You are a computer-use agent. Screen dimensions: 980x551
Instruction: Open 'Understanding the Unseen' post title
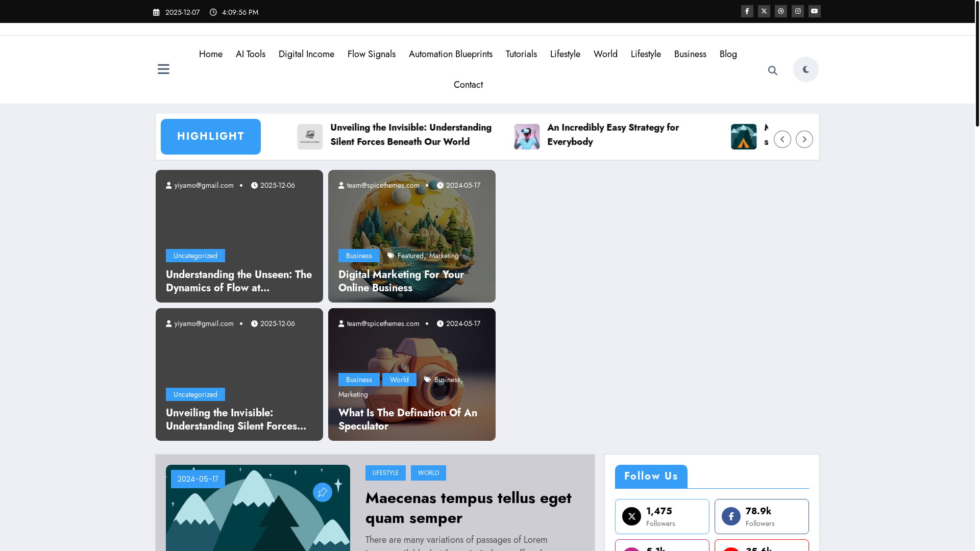click(239, 281)
